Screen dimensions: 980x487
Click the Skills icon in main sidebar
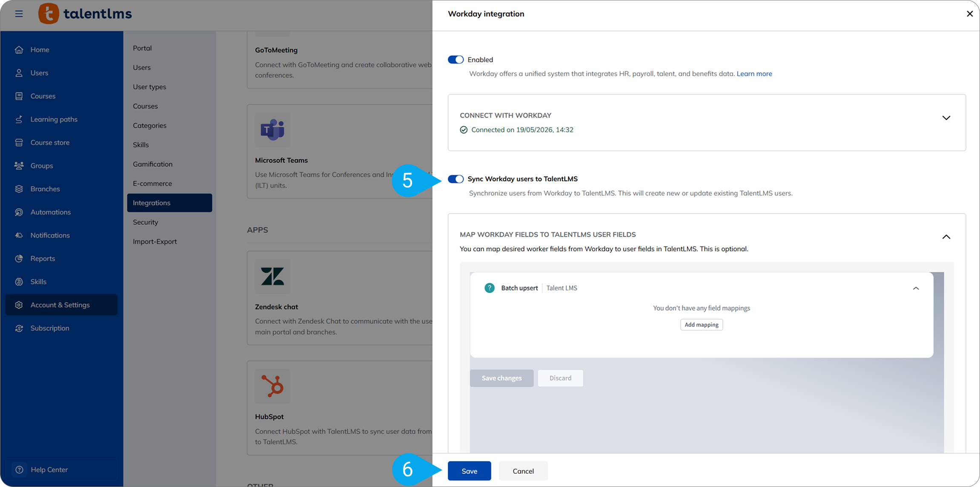(x=19, y=282)
